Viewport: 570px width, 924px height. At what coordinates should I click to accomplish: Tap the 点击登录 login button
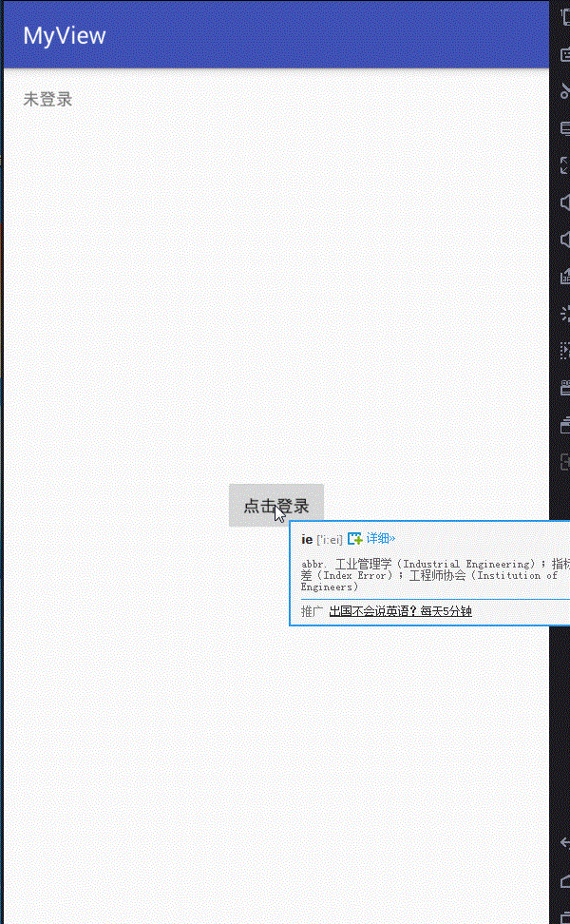pos(276,505)
